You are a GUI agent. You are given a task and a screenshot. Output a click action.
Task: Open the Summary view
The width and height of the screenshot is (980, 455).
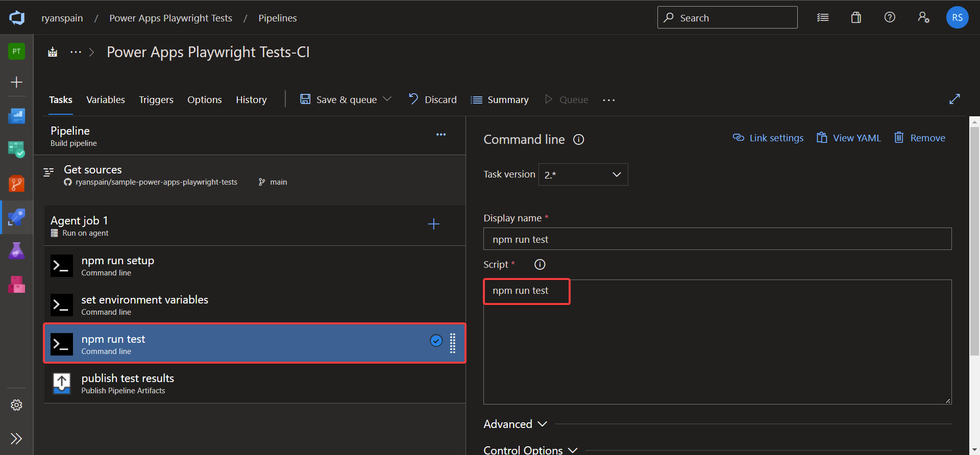(500, 99)
